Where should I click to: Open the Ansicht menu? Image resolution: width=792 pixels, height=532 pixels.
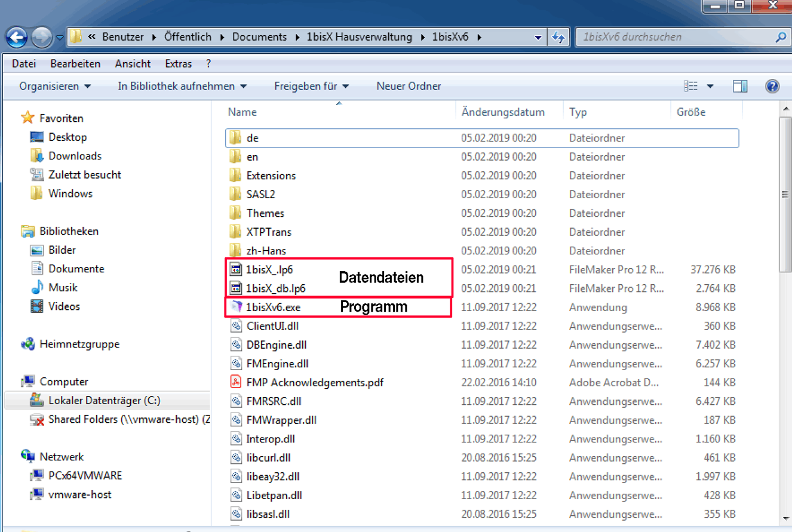tap(133, 64)
